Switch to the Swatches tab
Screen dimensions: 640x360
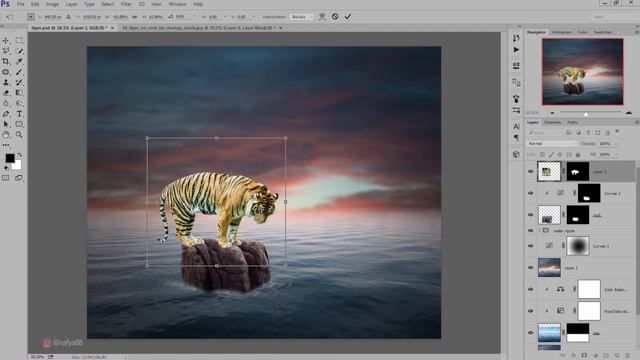602,32
